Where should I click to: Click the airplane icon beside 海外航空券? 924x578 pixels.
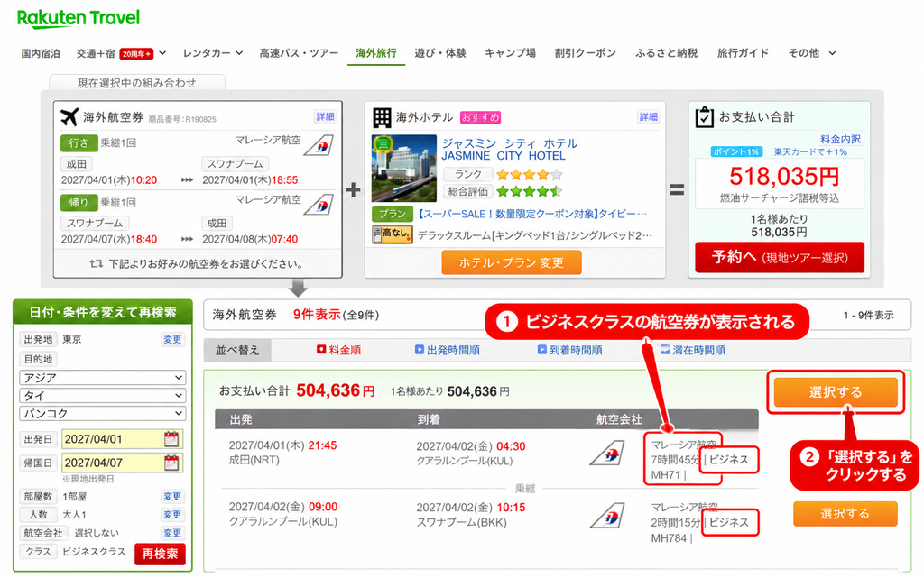(69, 116)
